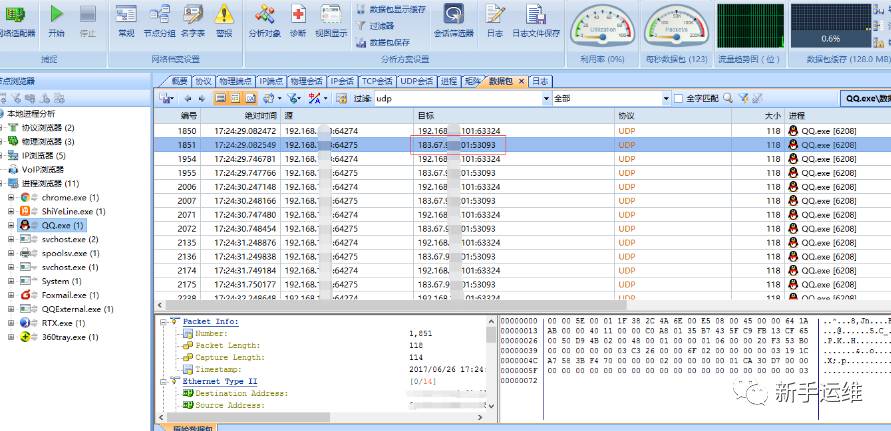Select packet row number 1954
891x431 pixels.
point(522,159)
